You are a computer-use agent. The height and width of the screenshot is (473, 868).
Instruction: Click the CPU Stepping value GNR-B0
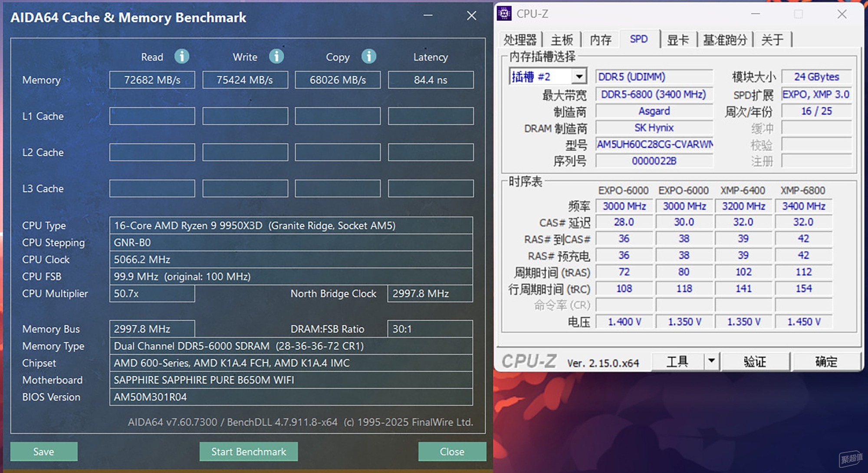point(291,243)
